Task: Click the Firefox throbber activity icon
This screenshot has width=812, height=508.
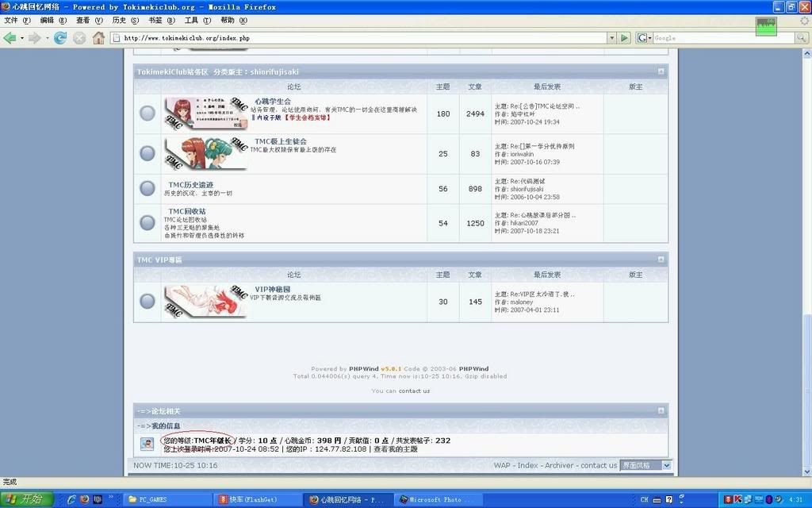Action: tap(804, 21)
